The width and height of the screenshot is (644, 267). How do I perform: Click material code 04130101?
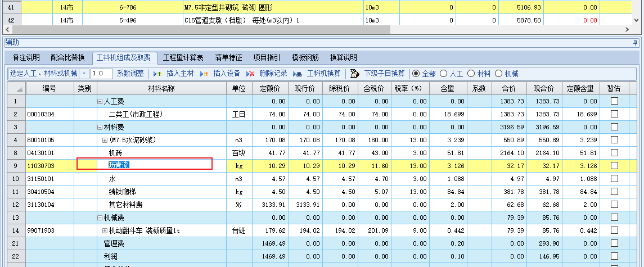point(40,153)
